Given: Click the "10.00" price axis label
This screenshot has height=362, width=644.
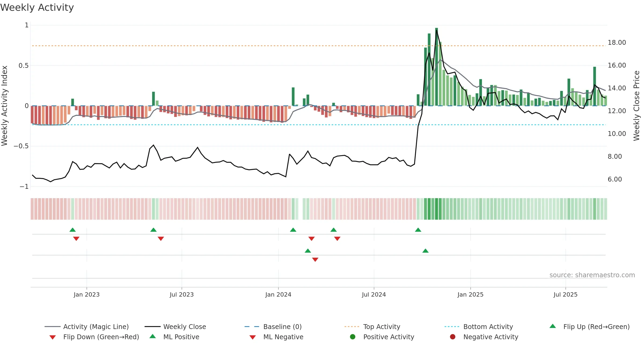Looking at the screenshot, I should (x=617, y=134).
